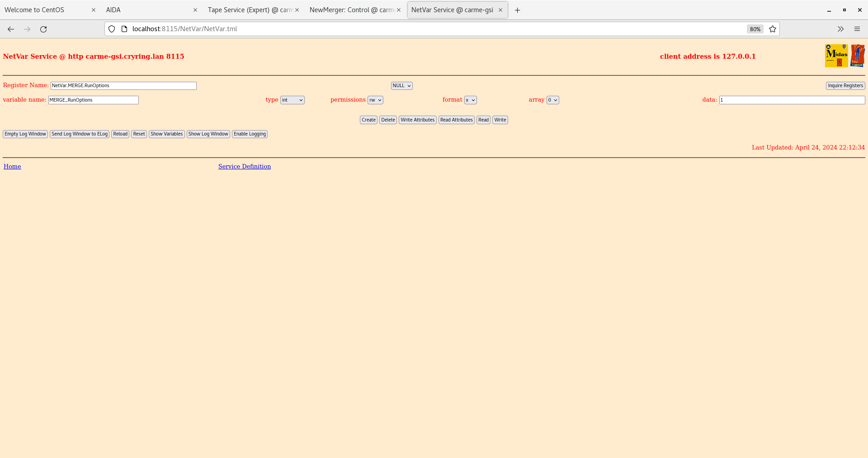This screenshot has height=458, width=868.
Task: Close the NewMerger: Control tab
Action: [399, 10]
